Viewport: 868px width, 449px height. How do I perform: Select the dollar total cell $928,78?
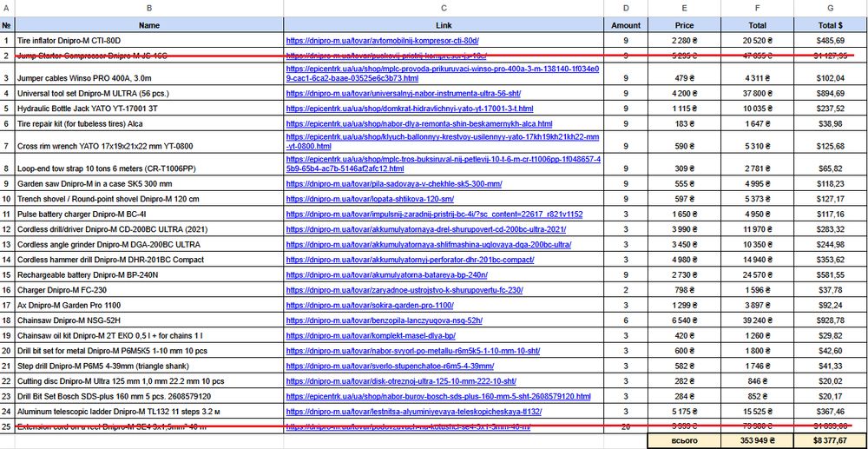click(831, 320)
